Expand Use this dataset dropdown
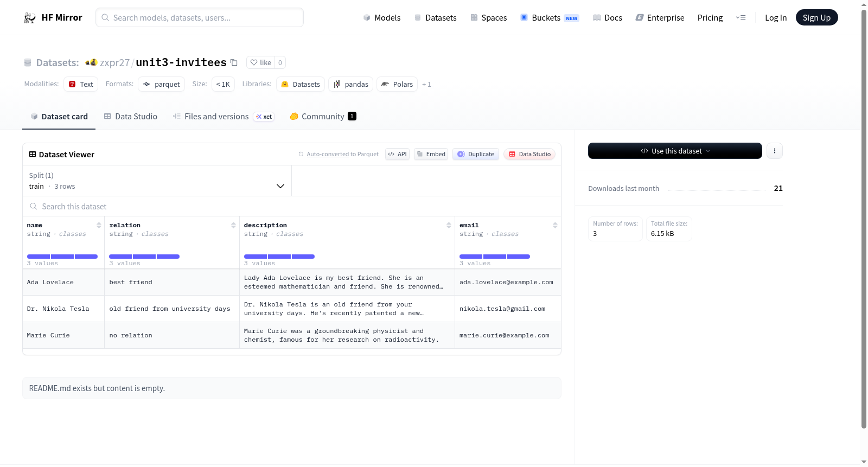This screenshot has height=467, width=868. click(x=675, y=151)
